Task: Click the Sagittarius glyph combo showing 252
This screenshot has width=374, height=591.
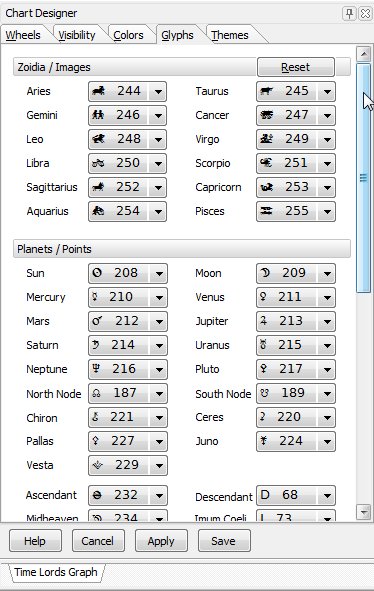Action: [127, 187]
